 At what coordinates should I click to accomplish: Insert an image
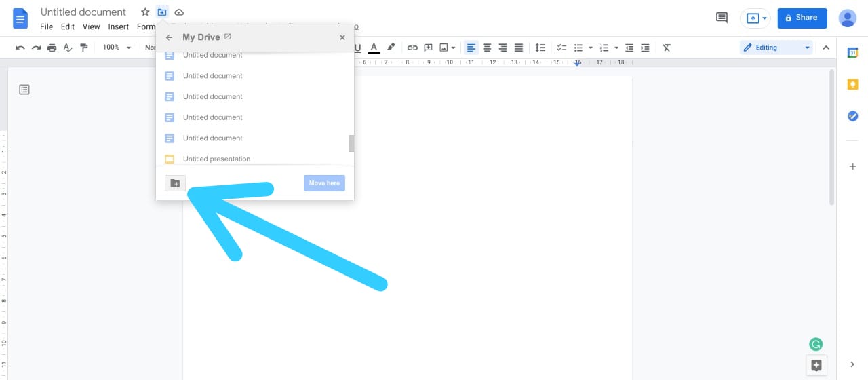click(443, 47)
